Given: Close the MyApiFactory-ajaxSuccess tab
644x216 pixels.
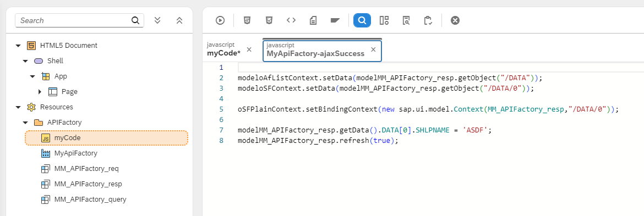Looking at the screenshot, I should pos(373,49).
